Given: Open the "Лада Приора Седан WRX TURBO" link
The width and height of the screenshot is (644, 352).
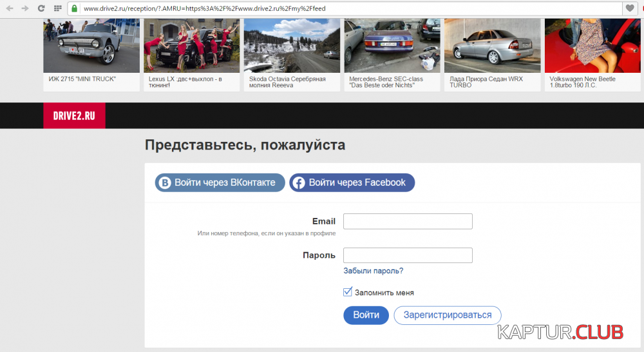Looking at the screenshot, I should pyautogui.click(x=486, y=82).
